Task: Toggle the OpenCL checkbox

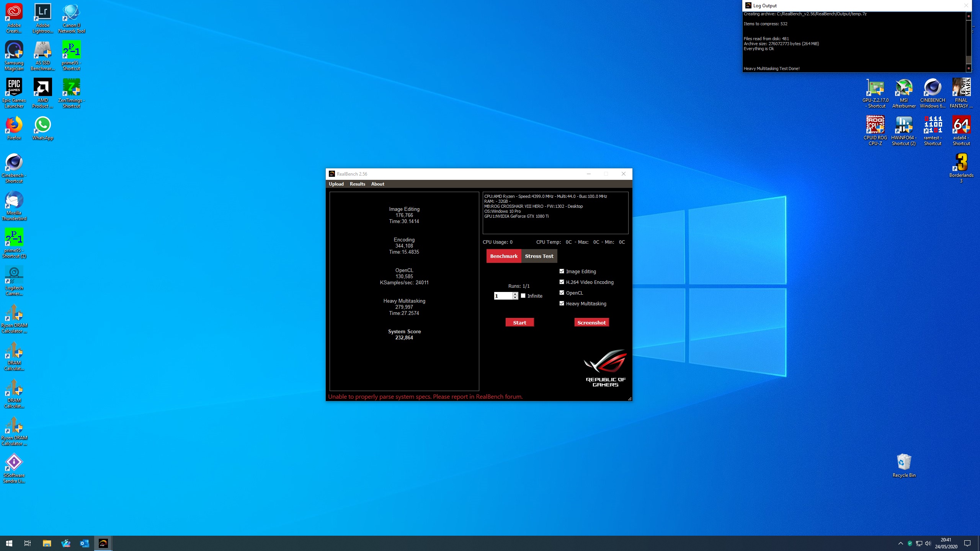Action: tap(562, 293)
